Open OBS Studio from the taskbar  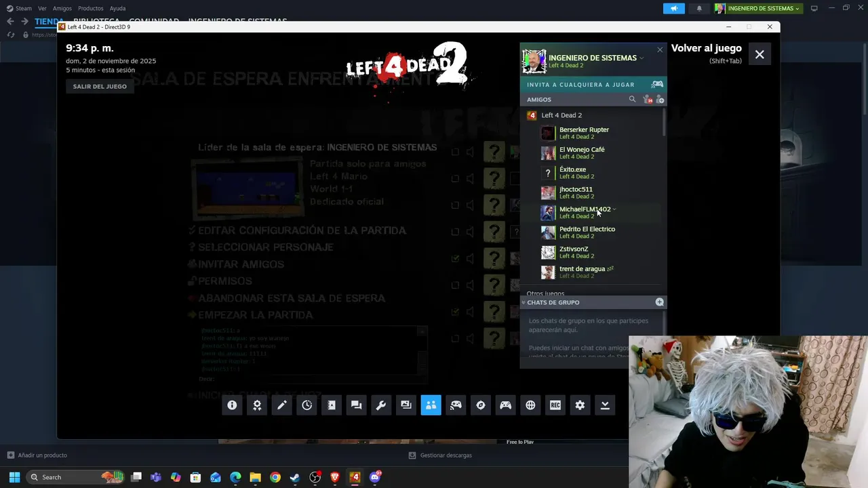(x=315, y=477)
